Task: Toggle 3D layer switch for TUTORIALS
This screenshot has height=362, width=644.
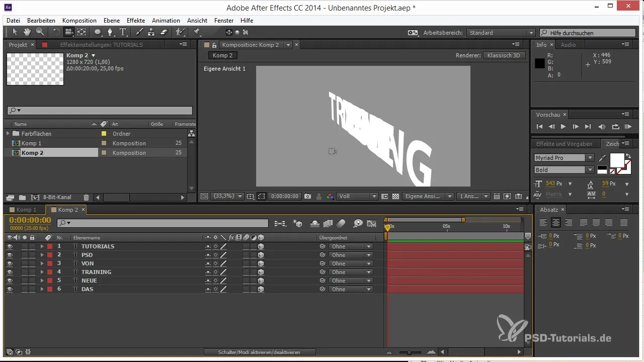Action: (261, 246)
